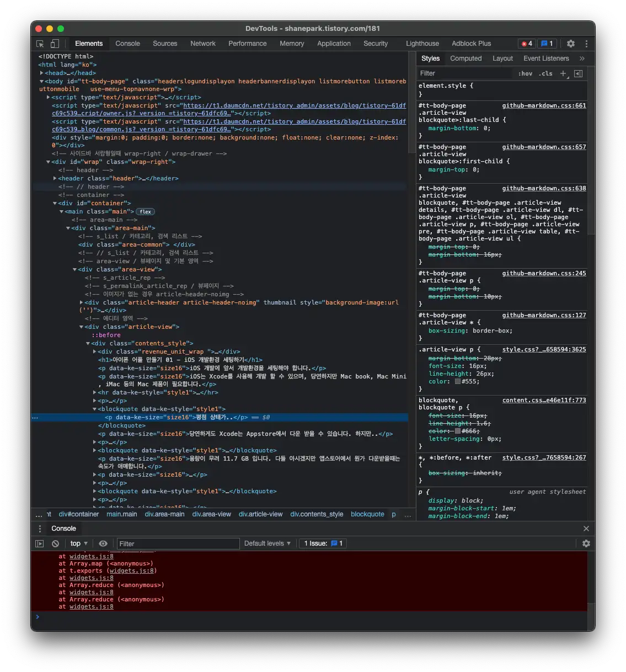Select main.main in breadcrumb trail

(121, 514)
